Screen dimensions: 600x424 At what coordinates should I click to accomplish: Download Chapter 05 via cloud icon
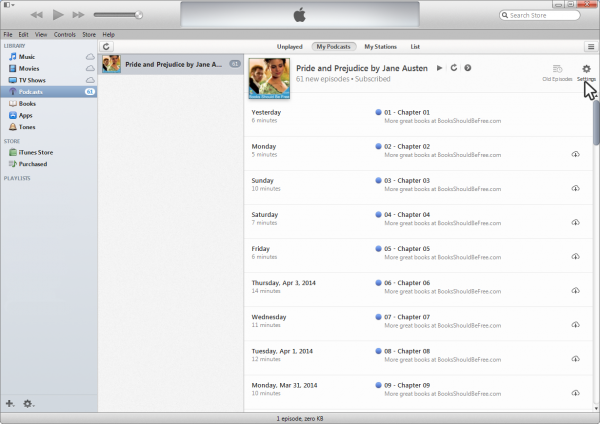[x=575, y=256]
